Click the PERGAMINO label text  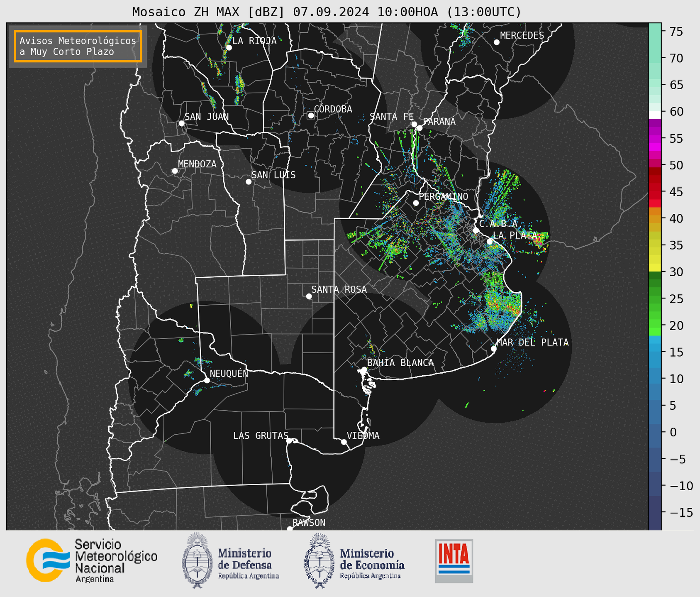444,196
